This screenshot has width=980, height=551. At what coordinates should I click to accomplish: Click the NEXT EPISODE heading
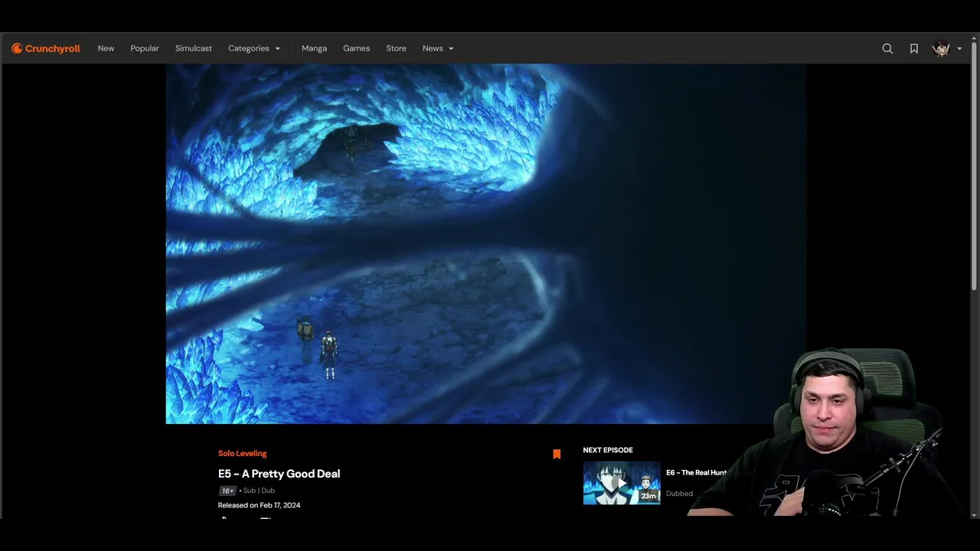click(x=608, y=450)
